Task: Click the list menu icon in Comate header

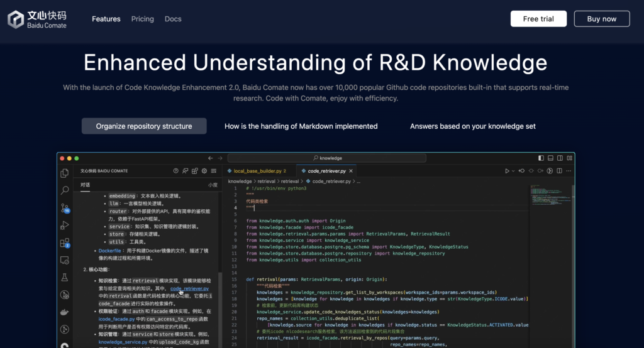Action: point(214,171)
